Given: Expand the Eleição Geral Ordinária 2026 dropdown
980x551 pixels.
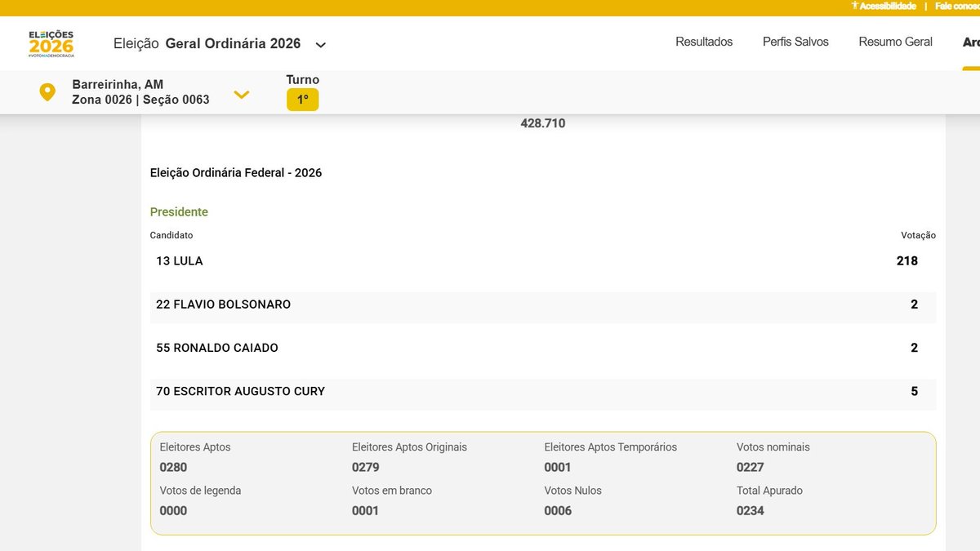Looking at the screenshot, I should (x=321, y=45).
